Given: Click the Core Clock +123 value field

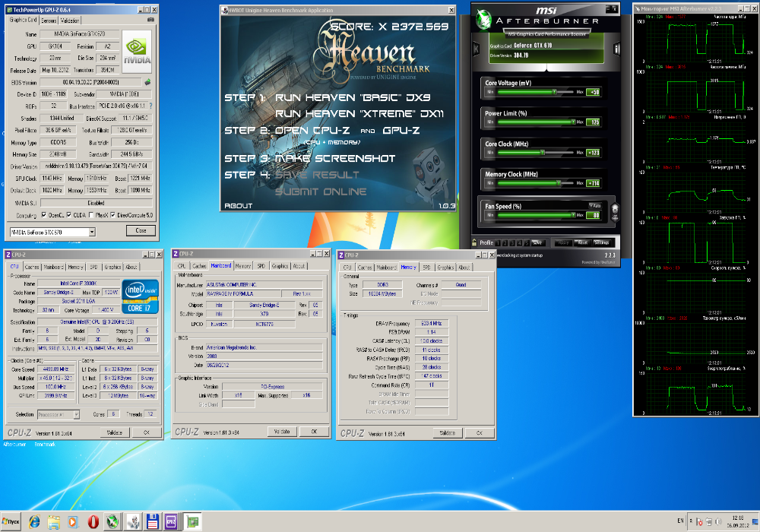Looking at the screenshot, I should coord(594,153).
